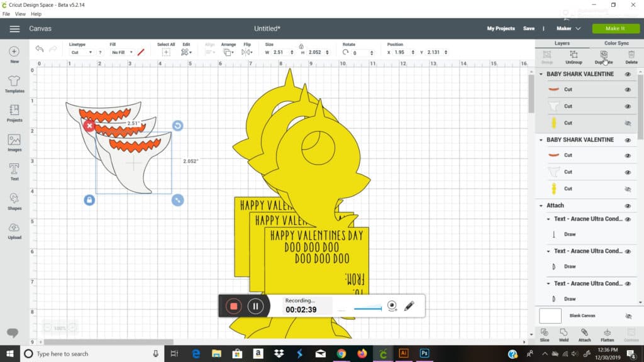Image resolution: width=644 pixels, height=362 pixels.
Task: Collapse the Attach group
Action: click(541, 206)
